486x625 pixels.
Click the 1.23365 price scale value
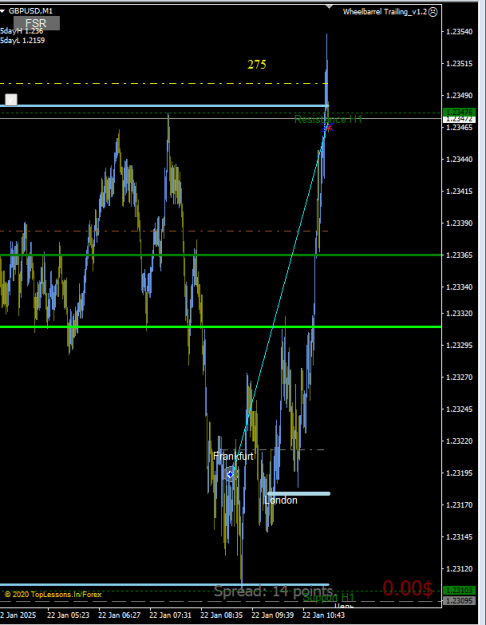click(x=459, y=255)
